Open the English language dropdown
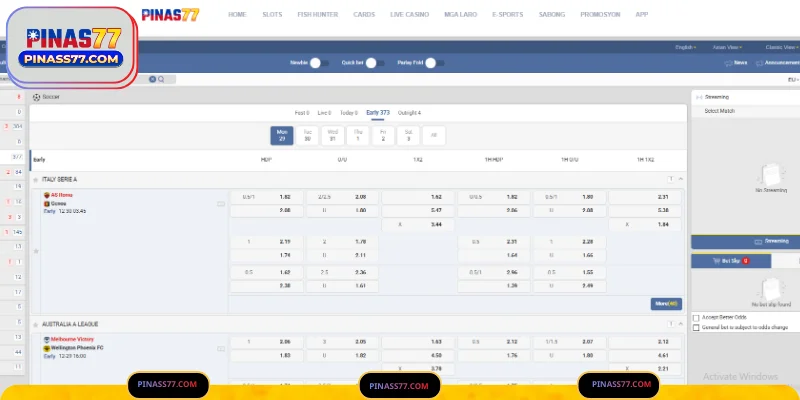Image resolution: width=800 pixels, height=400 pixels. [686, 47]
